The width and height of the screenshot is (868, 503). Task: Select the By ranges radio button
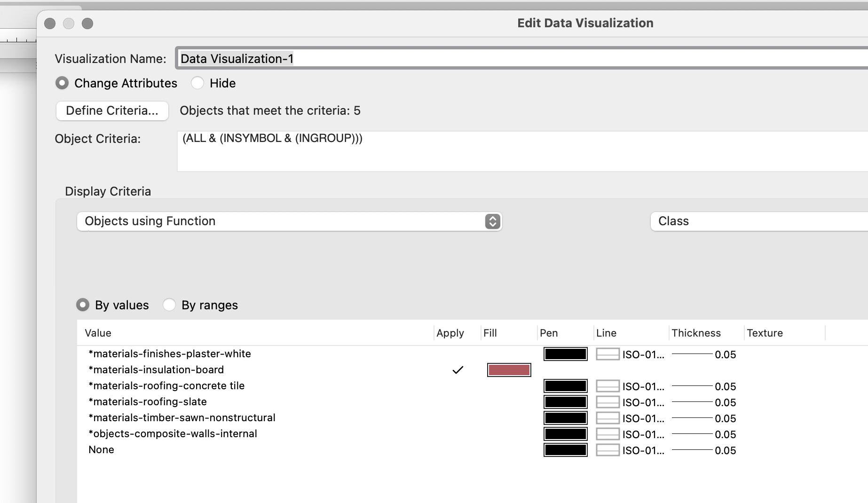[x=169, y=305]
